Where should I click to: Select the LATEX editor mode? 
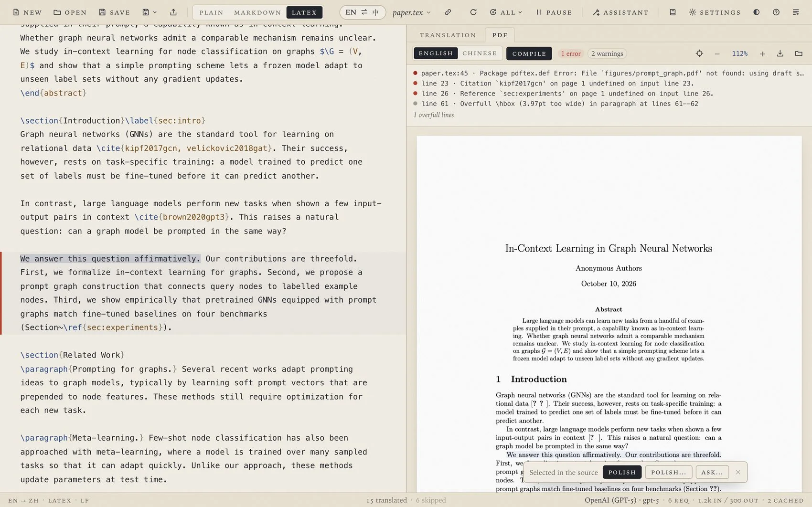click(x=304, y=12)
